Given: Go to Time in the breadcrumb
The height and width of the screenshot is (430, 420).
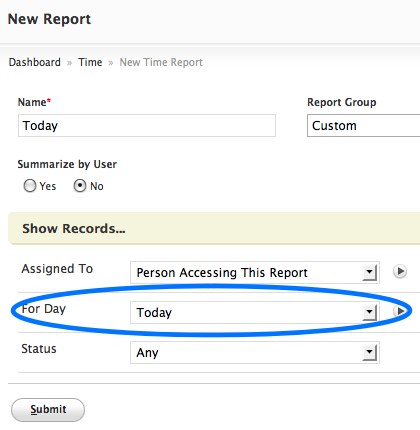Looking at the screenshot, I should (90, 62).
